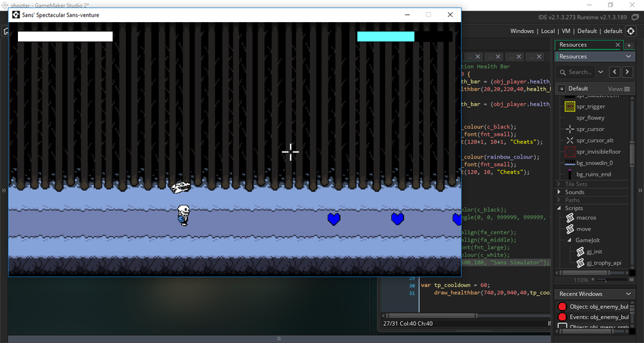Collapse the Scripts folder
Image resolution: width=644 pixels, height=343 pixels.
pyautogui.click(x=559, y=209)
